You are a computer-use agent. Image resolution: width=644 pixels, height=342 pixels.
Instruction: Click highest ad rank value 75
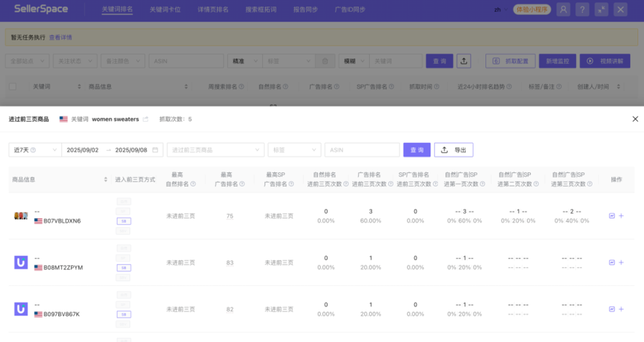click(x=230, y=216)
